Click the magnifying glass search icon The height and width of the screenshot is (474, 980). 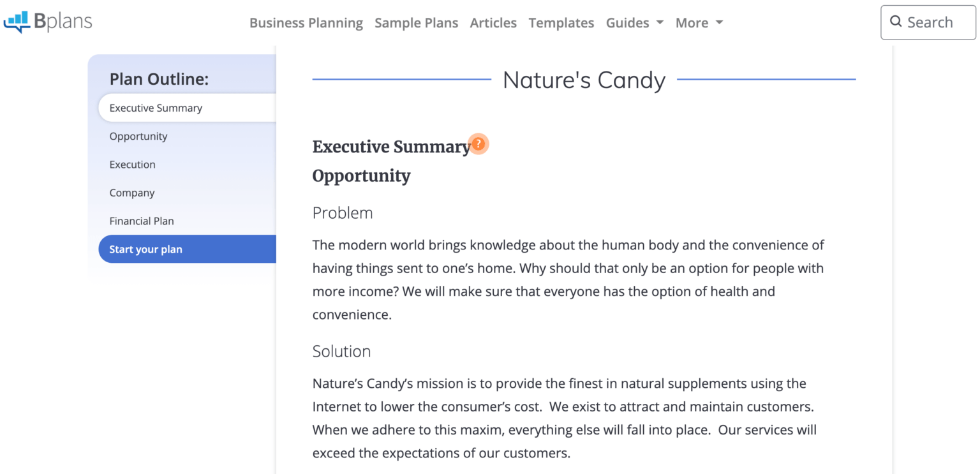pos(896,22)
